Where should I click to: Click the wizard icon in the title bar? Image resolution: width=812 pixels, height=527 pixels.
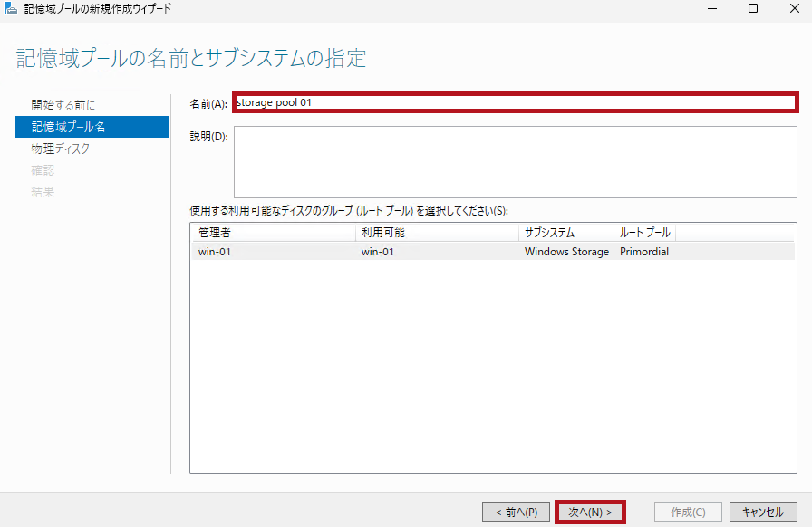click(x=11, y=9)
